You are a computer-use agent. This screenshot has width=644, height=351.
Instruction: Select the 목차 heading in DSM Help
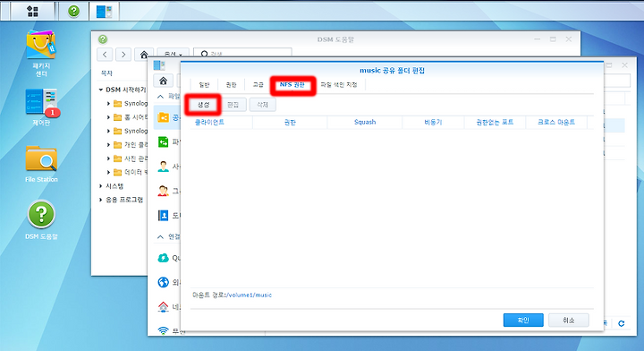click(x=106, y=73)
